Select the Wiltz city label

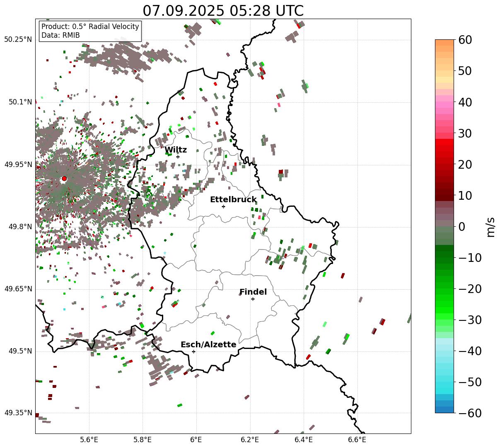point(176,150)
